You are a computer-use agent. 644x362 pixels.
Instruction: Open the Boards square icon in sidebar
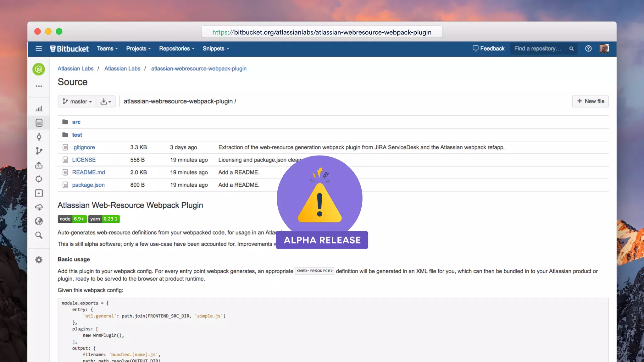tap(39, 193)
